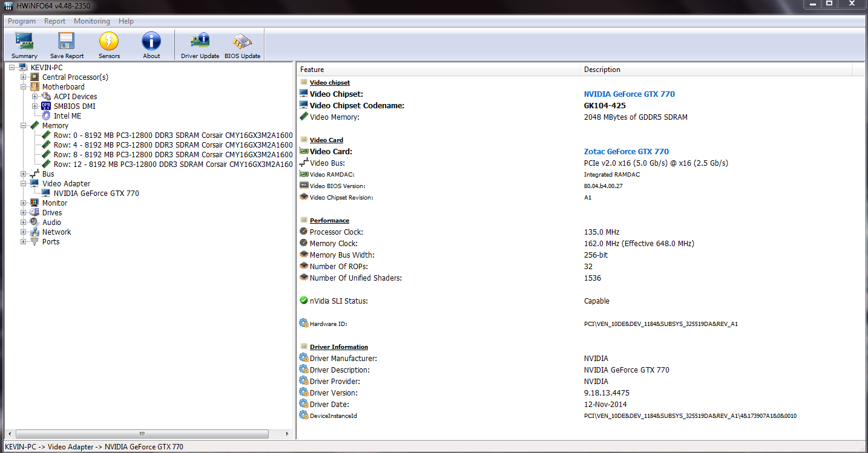Click the Performance section header

tap(329, 220)
